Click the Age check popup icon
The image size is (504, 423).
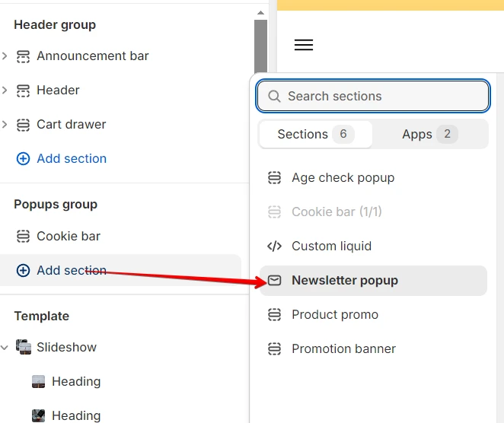pyautogui.click(x=275, y=177)
